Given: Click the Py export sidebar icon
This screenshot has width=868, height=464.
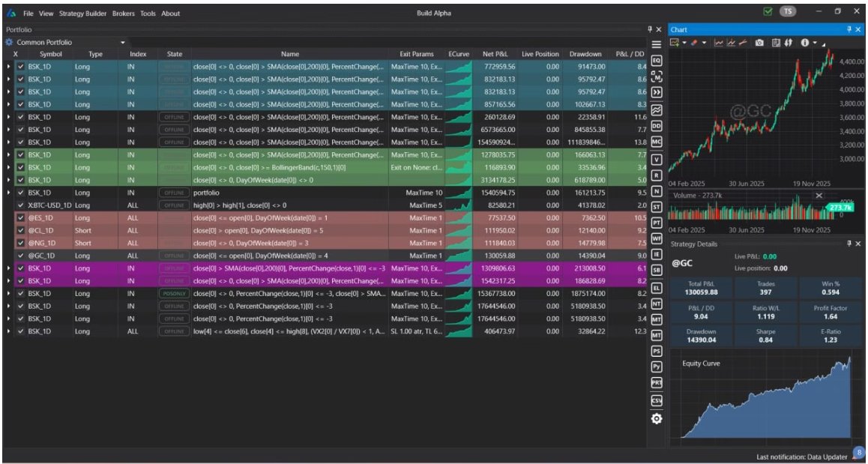Looking at the screenshot, I should tap(657, 366).
